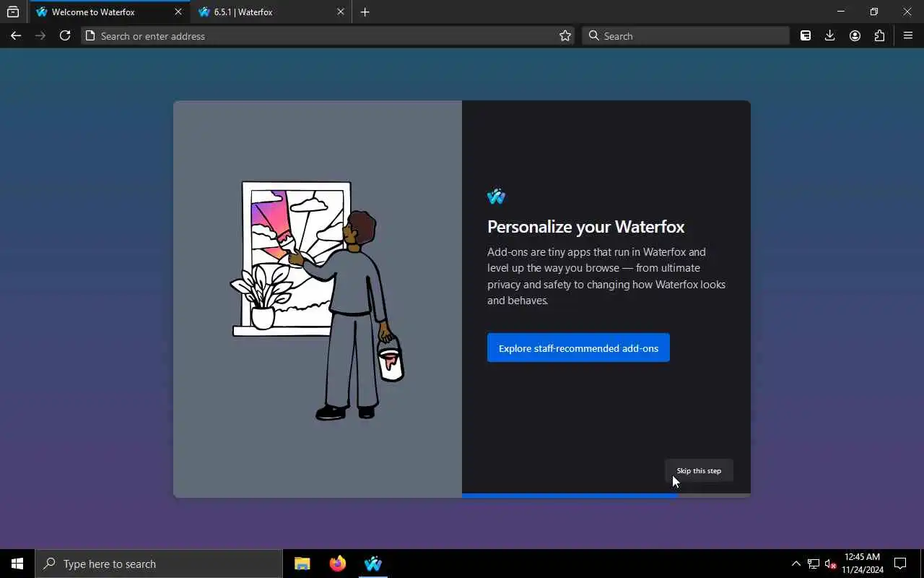
Task: Click the Waterfox logo above heading
Action: pyautogui.click(x=496, y=196)
